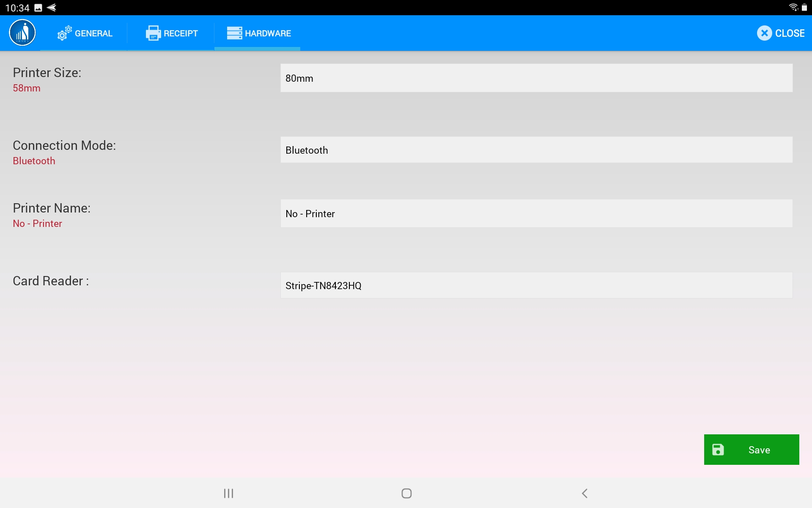This screenshot has height=508, width=812.
Task: Tap the floppy disk save icon
Action: [718, 450]
